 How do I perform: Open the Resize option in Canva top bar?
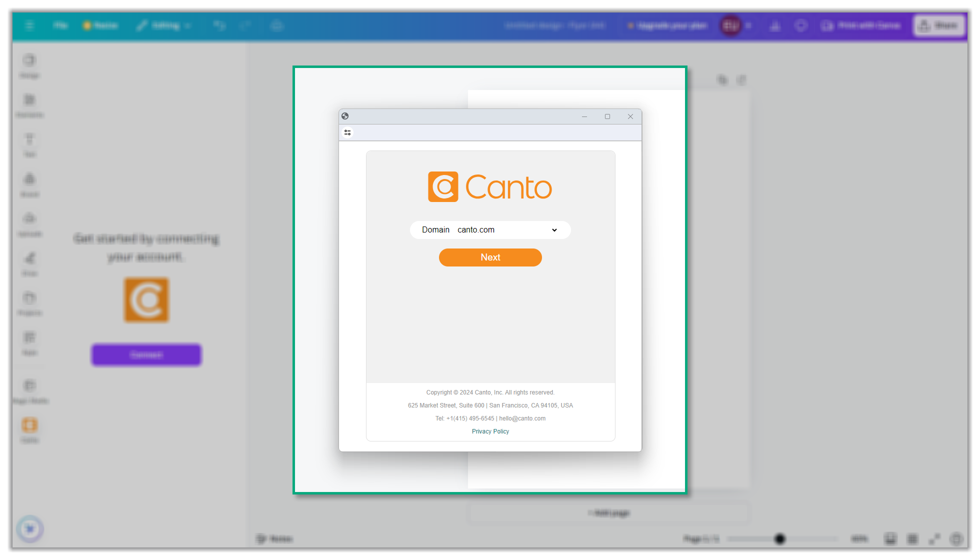100,25
